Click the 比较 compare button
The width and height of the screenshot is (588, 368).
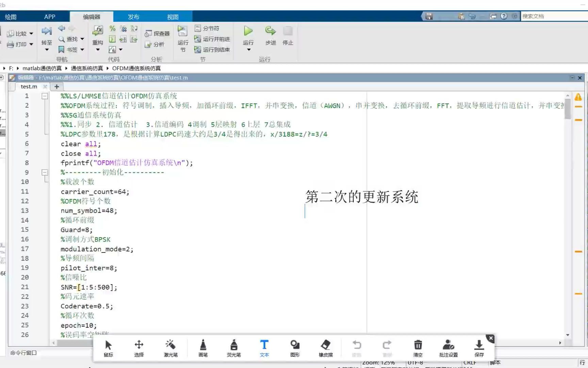(x=19, y=33)
